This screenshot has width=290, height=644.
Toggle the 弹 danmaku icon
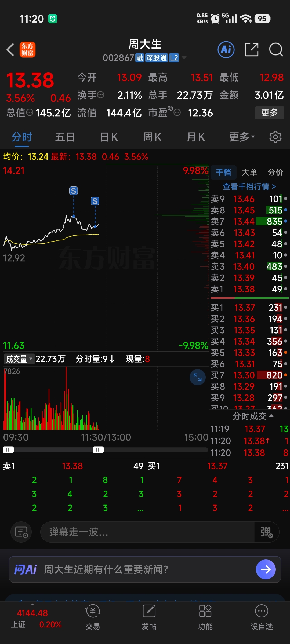pyautogui.click(x=267, y=532)
